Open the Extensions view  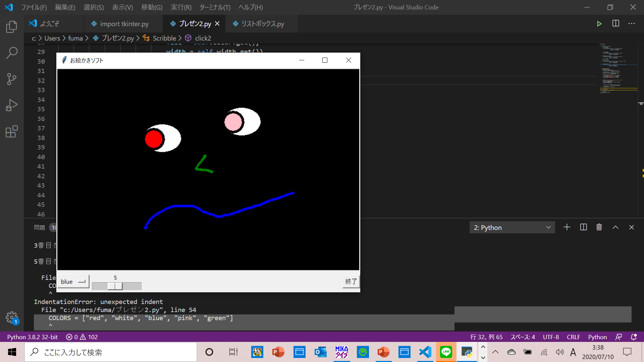[x=12, y=131]
